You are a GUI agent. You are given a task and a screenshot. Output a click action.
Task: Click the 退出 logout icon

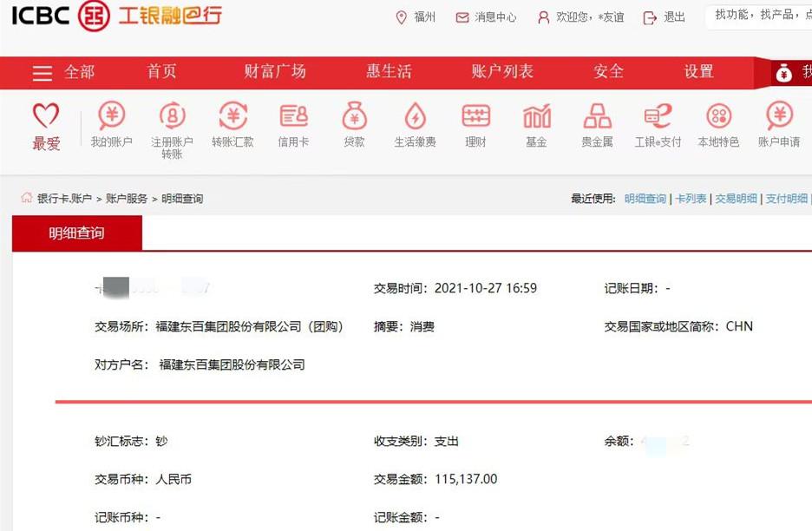tap(650, 18)
